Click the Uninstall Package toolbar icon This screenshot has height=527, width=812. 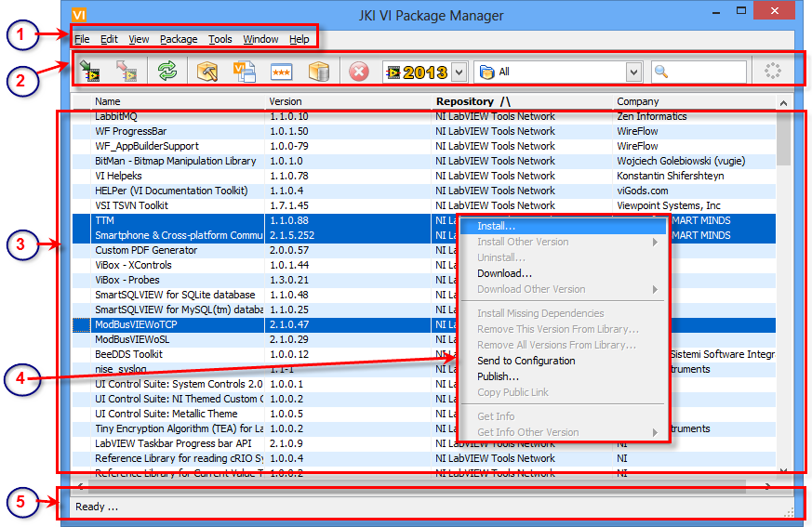(x=127, y=72)
